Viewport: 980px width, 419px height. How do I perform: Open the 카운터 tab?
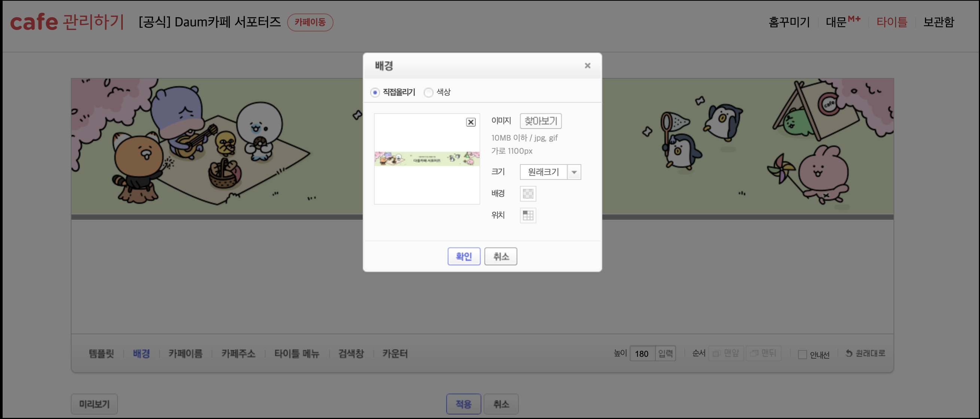(x=395, y=354)
